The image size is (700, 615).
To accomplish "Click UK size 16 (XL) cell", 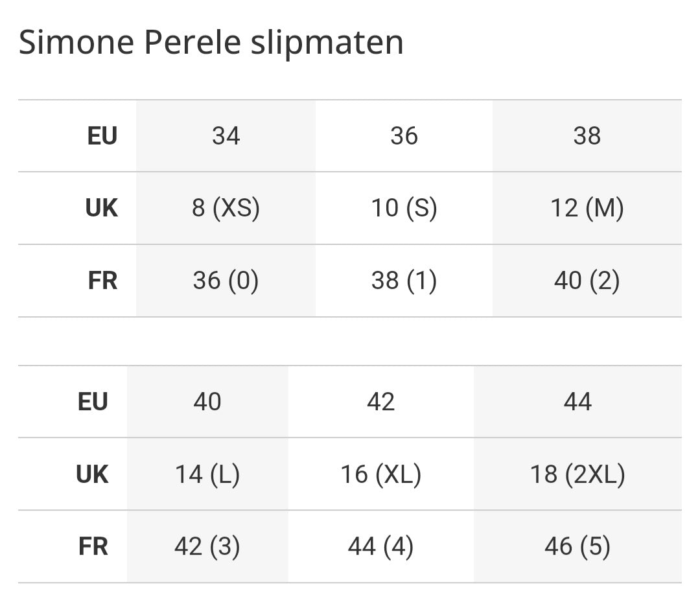I will (x=380, y=475).
